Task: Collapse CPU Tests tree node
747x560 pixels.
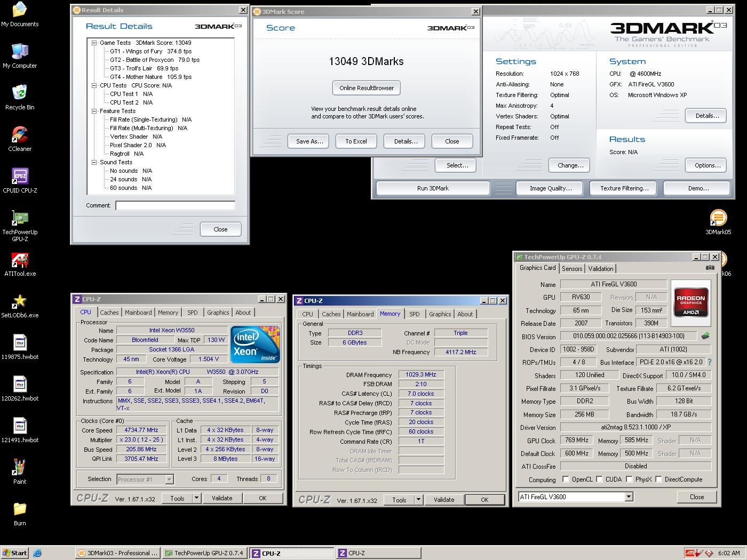Action: click(x=94, y=85)
